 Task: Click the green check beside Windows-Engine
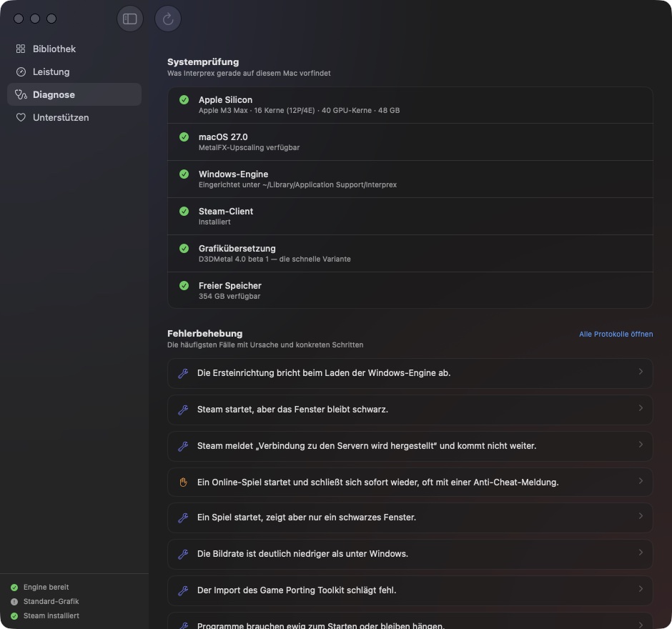point(184,174)
